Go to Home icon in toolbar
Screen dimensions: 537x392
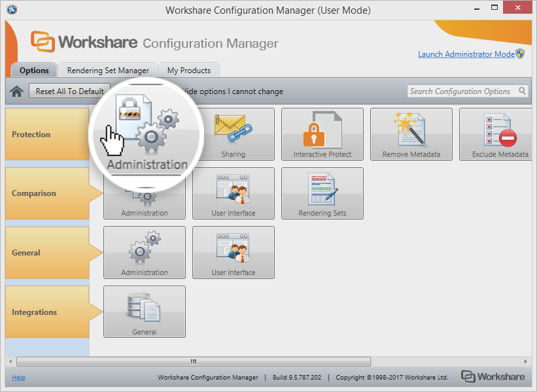point(16,91)
